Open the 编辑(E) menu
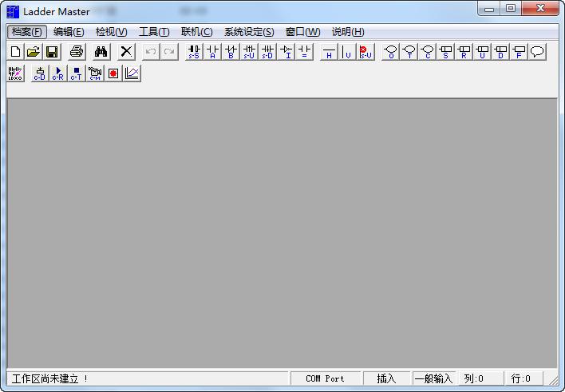Image resolution: width=565 pixels, height=392 pixels. click(69, 32)
